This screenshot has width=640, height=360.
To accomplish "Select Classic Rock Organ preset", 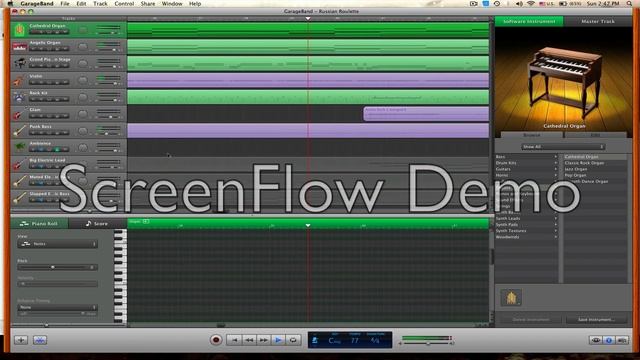I will 595,163.
